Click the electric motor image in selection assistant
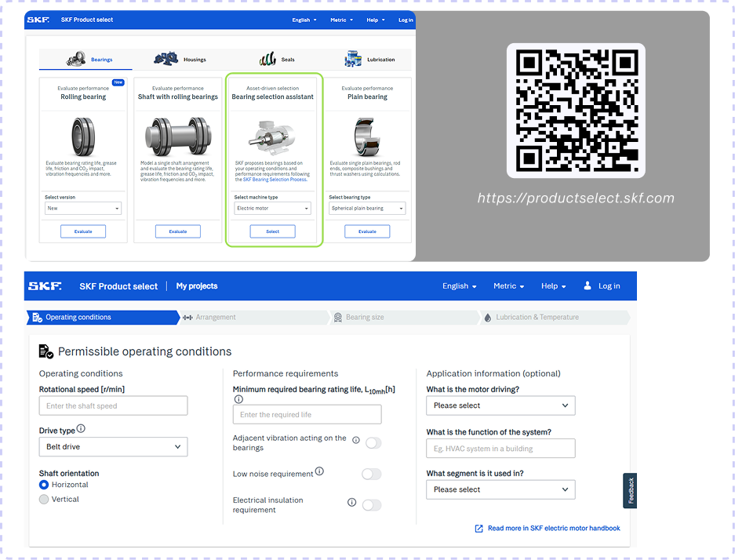Image resolution: width=735 pixels, height=560 pixels. pos(272,136)
